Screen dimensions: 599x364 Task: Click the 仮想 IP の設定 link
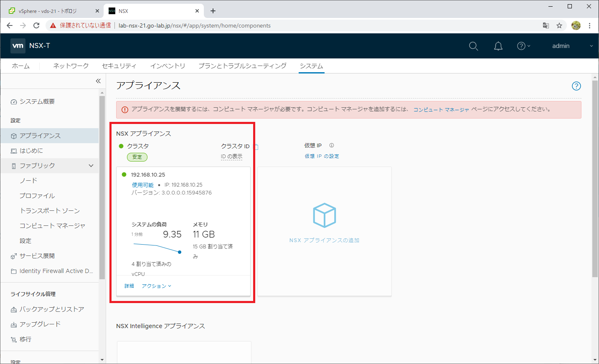click(x=322, y=156)
